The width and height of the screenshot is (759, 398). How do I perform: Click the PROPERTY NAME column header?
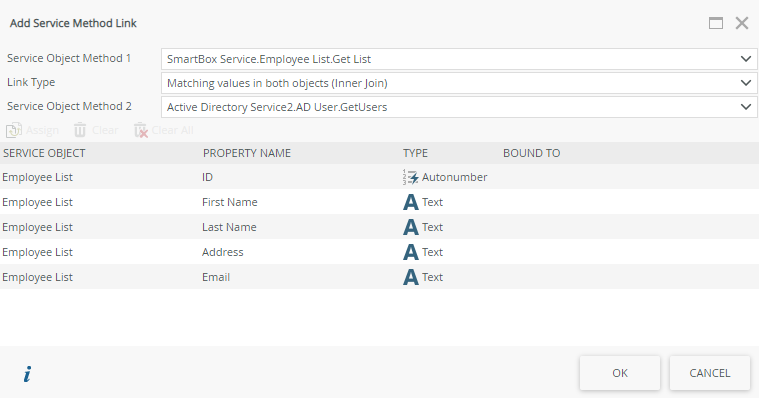coord(247,153)
